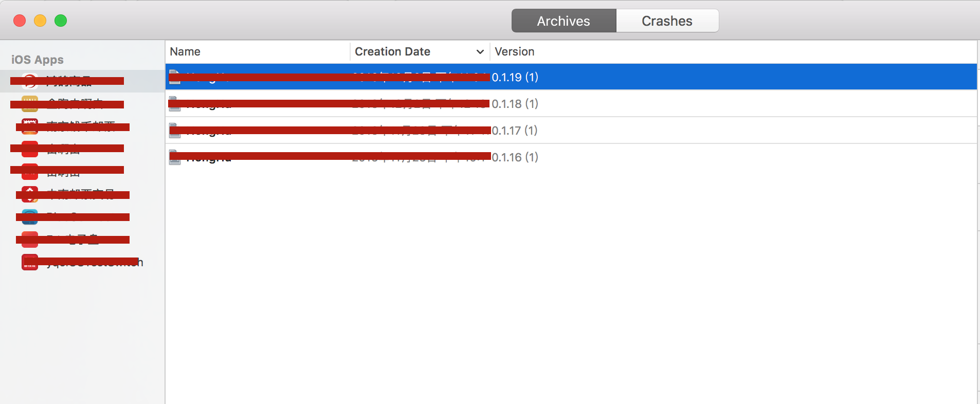Select the white app icon with red swirl
The image size is (980, 404).
pos(30,81)
